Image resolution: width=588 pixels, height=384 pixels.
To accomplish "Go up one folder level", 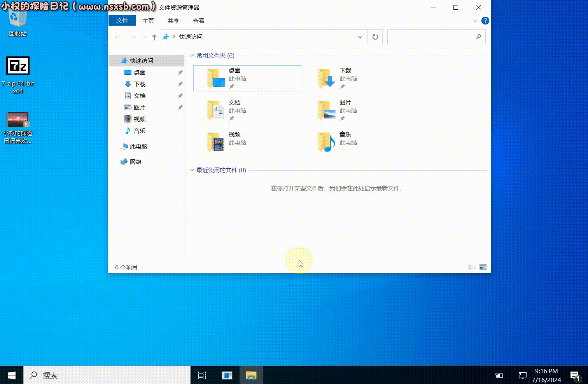I will tap(154, 37).
